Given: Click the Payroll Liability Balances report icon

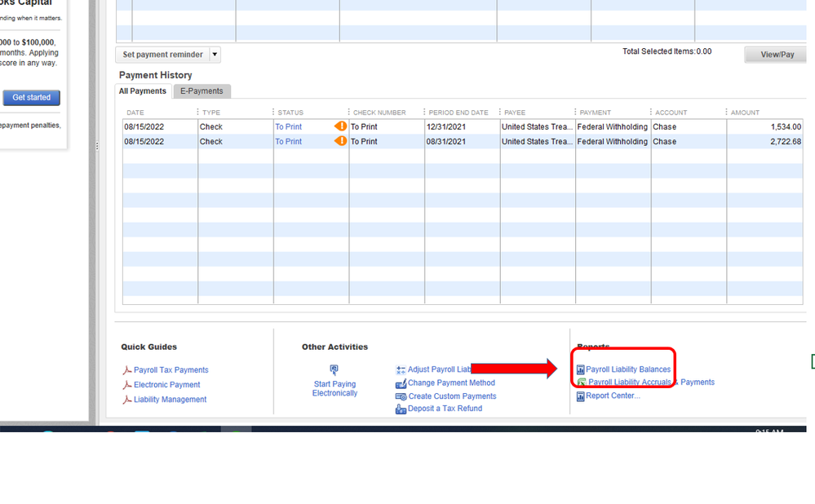Looking at the screenshot, I should [581, 370].
